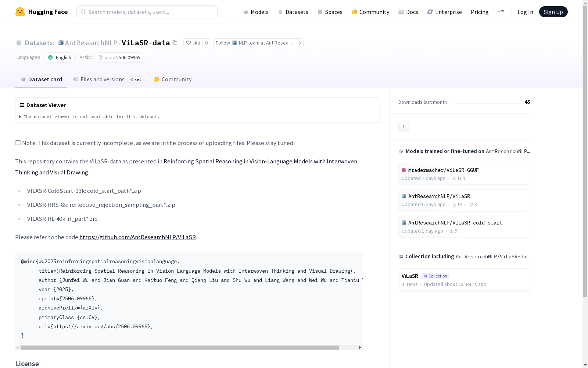The image size is (588, 368).
Task: Click the 'VILASR-ColdStart-33k: cold_start_path*.zip' bullet
Action: (84, 191)
